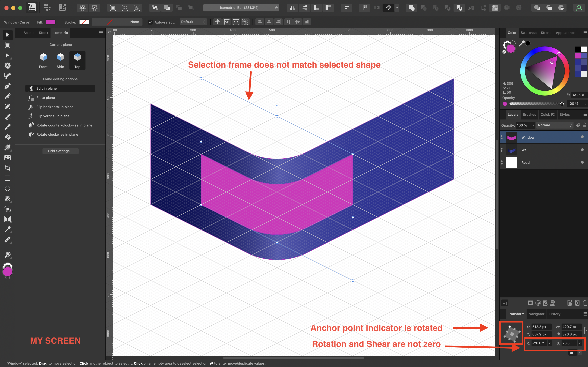This screenshot has width=588, height=367.
Task: Toggle the layer lock icon
Action: (x=585, y=125)
